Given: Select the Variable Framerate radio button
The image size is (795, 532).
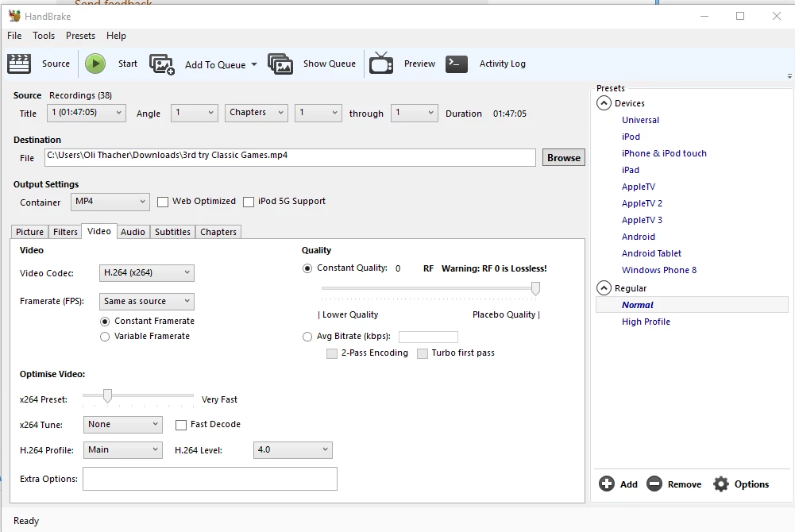Looking at the screenshot, I should coord(105,337).
